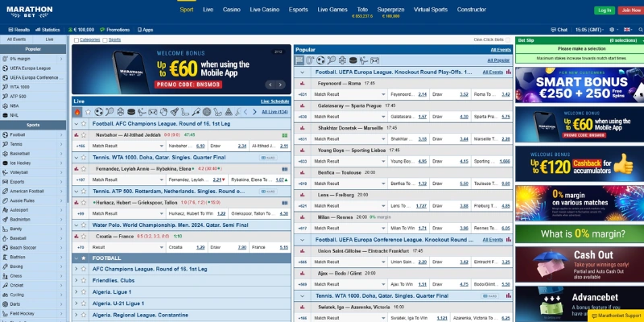
Task: Select game controller icon in Popular panel
Action: pos(374,60)
